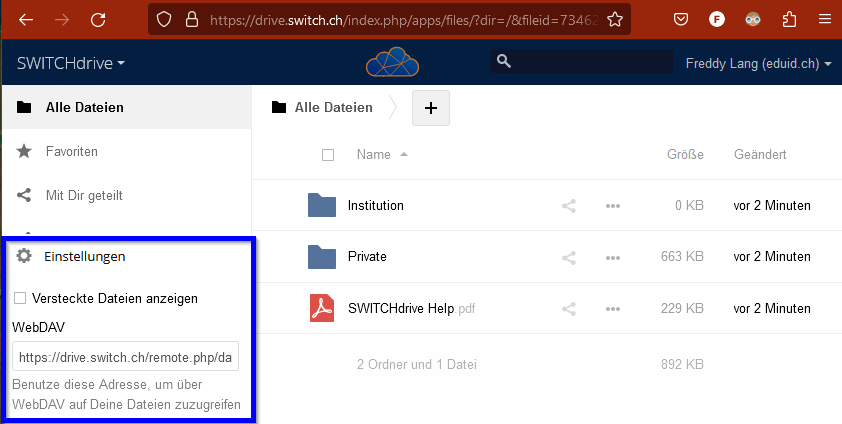Reload the page with the refresh icon
Image resolution: width=842 pixels, height=424 pixels.
98,20
